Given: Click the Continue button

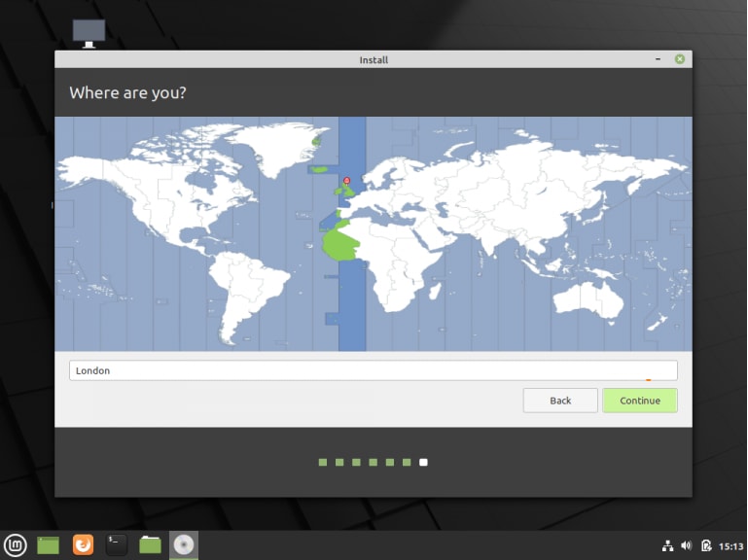Looking at the screenshot, I should tap(640, 401).
